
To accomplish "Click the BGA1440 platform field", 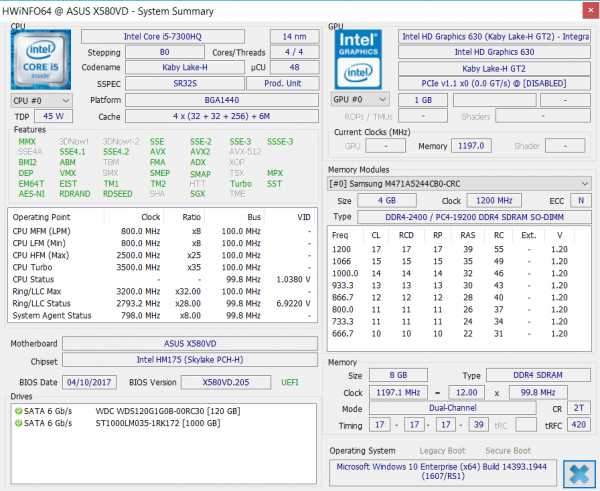I will click(222, 100).
